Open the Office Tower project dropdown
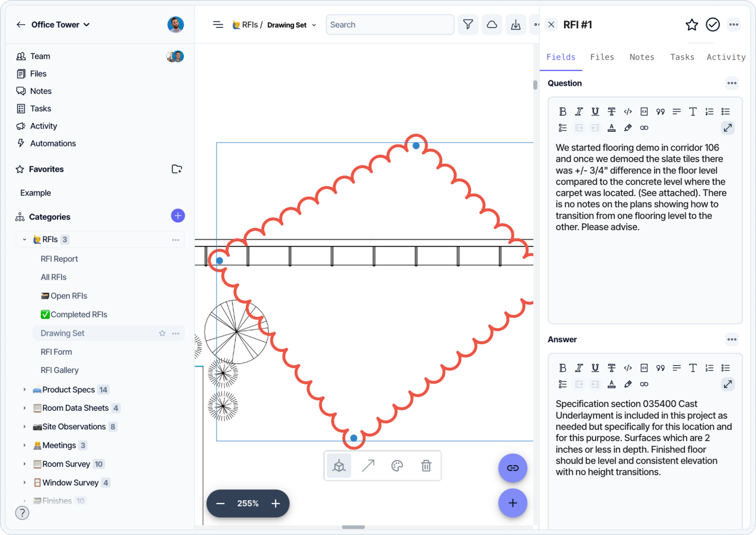Image resolution: width=756 pixels, height=535 pixels. point(61,25)
